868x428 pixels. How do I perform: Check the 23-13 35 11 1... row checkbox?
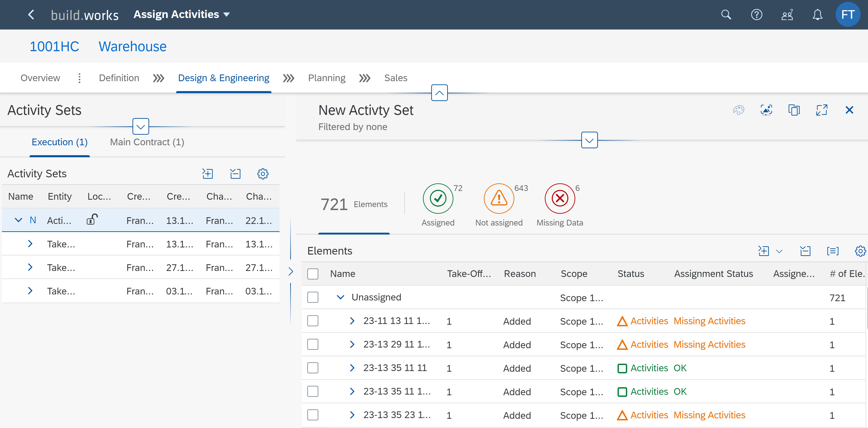point(313,392)
